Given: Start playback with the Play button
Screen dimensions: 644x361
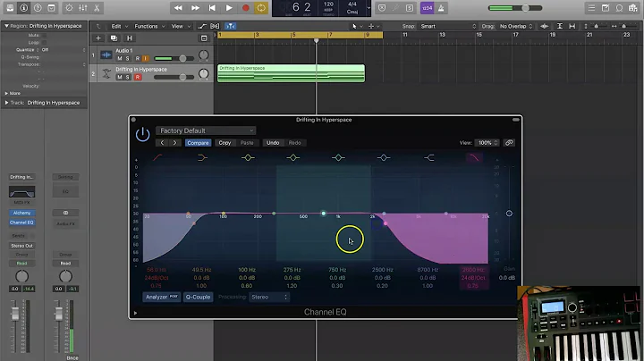Looking at the screenshot, I should click(x=229, y=8).
